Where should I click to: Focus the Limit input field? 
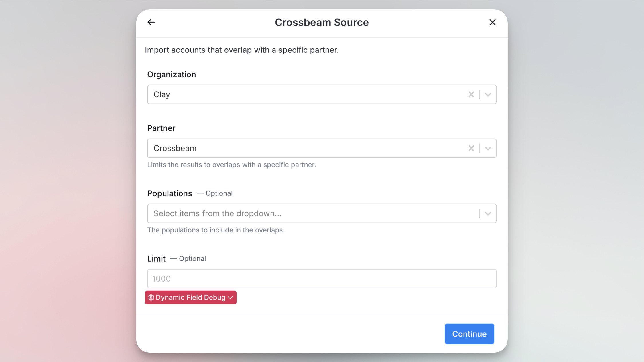[321, 278]
